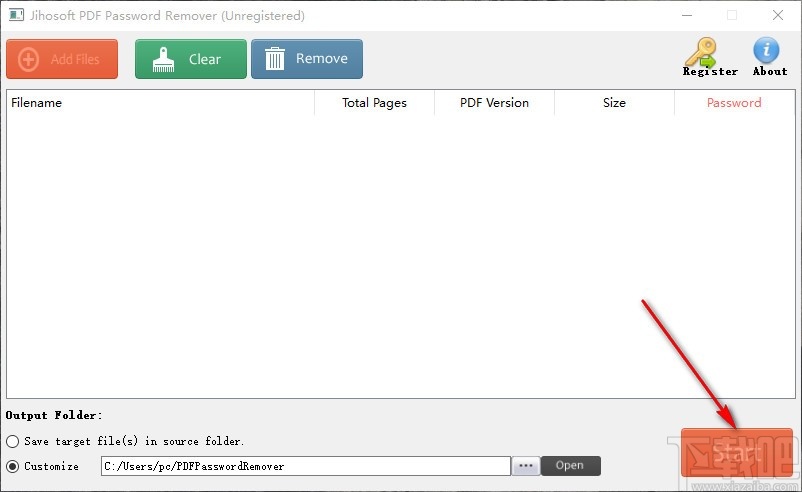Click the Total Pages column header
Screen dimensions: 802x492
tap(374, 103)
